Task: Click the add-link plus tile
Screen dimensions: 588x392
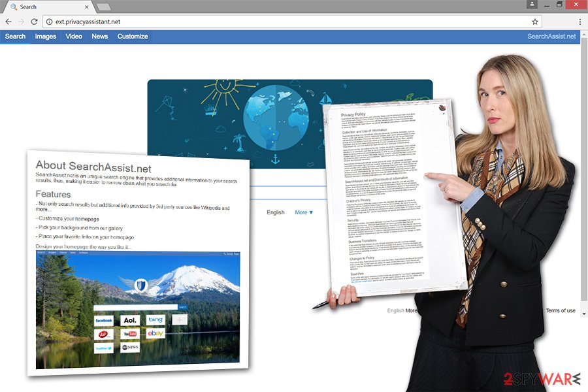Action: coord(180,319)
